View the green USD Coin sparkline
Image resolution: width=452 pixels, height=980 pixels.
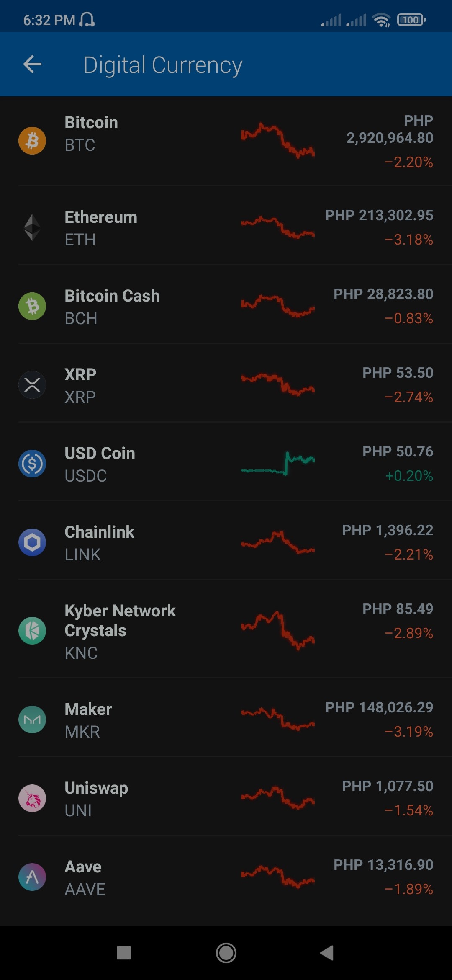tap(277, 464)
